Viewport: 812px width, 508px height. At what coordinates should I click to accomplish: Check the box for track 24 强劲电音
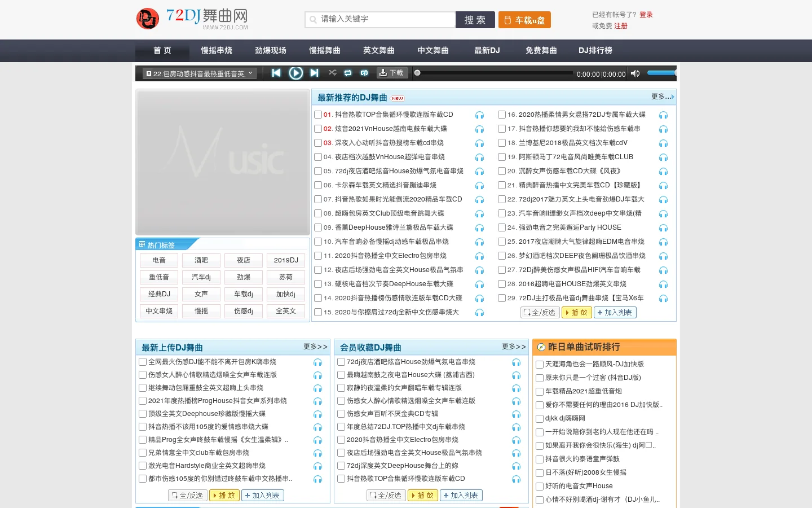502,227
